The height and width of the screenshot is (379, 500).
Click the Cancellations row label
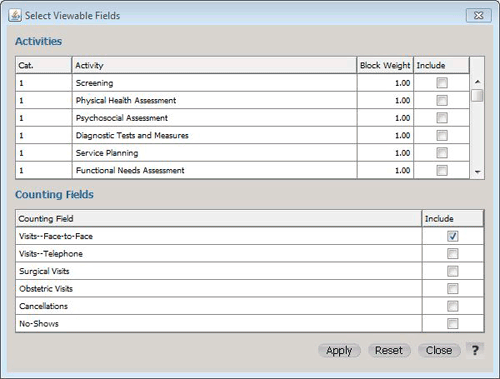click(43, 306)
